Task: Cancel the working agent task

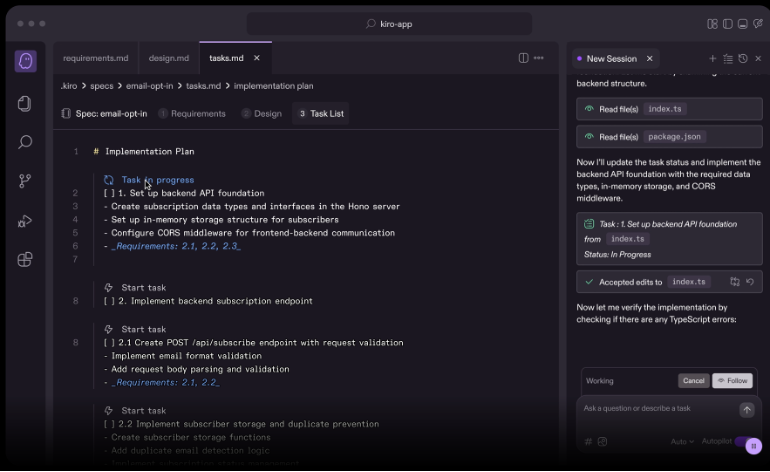Action: [x=693, y=381]
